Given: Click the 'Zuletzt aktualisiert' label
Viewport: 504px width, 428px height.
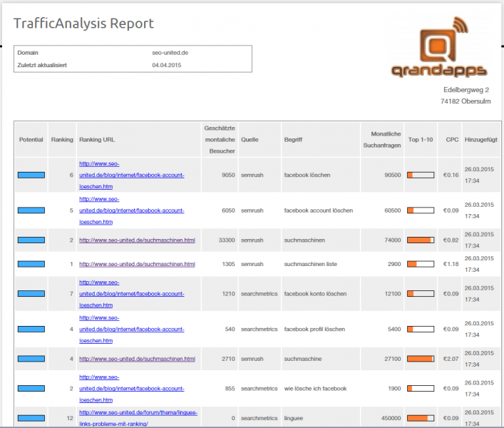Looking at the screenshot, I should (42, 65).
